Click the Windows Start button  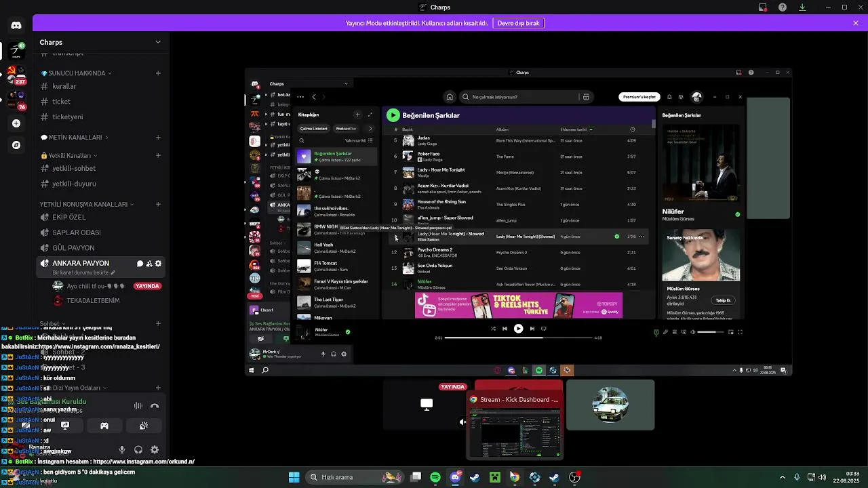pyautogui.click(x=294, y=477)
